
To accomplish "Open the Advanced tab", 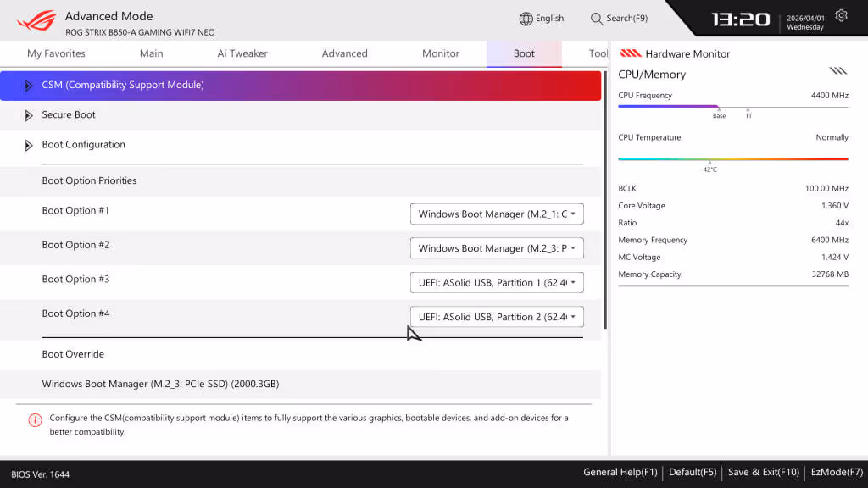I will click(x=344, y=53).
